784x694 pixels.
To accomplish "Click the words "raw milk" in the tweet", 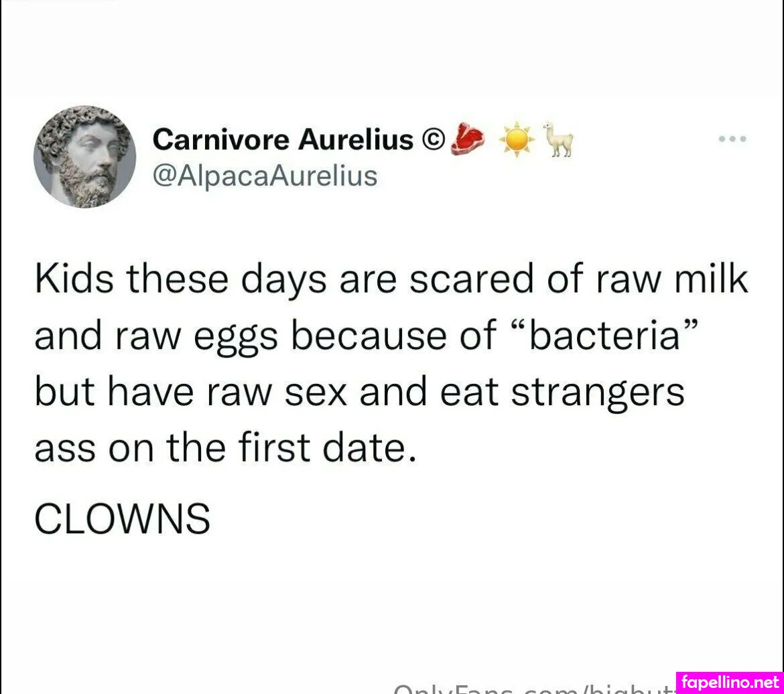I will [x=671, y=279].
